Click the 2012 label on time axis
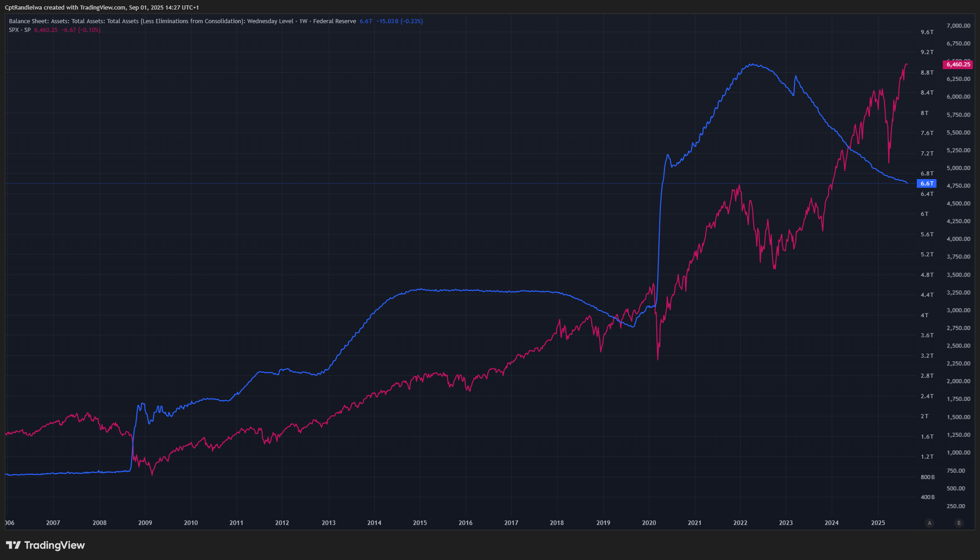 click(x=282, y=523)
